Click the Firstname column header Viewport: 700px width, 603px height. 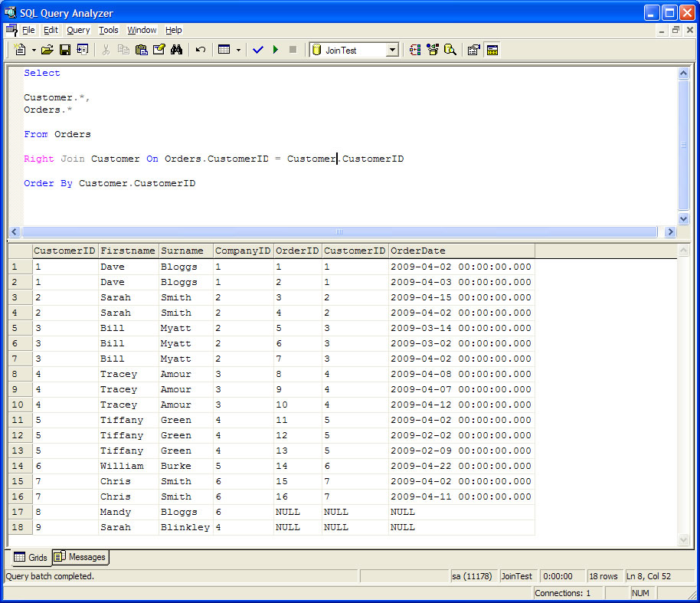(128, 251)
